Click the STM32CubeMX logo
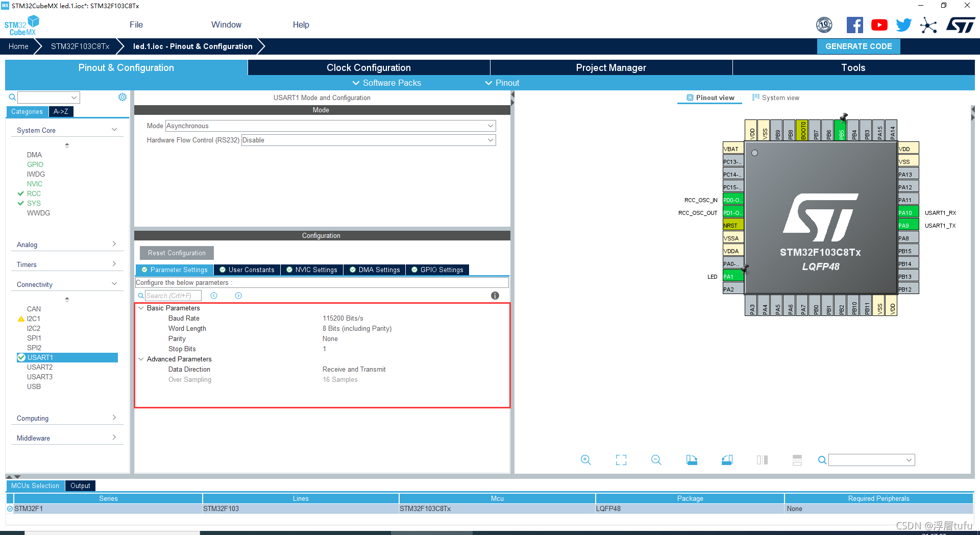This screenshot has height=535, width=980. pos(21,26)
